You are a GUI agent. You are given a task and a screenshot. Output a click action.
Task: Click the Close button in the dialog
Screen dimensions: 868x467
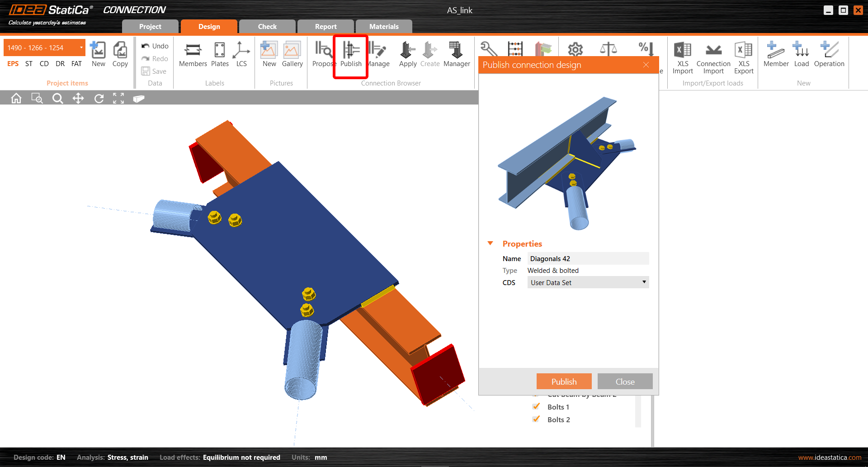tap(625, 381)
